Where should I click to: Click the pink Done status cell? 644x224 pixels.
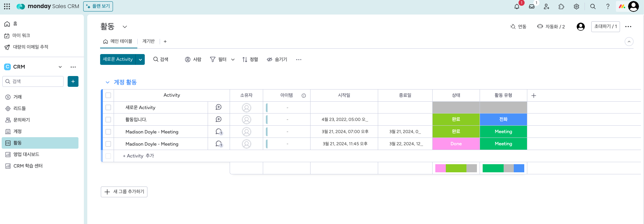click(x=456, y=144)
